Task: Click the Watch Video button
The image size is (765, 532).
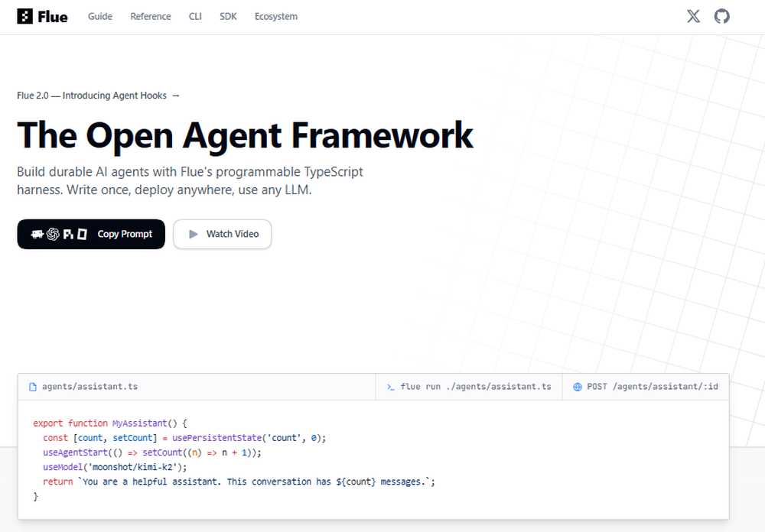Action: click(223, 234)
